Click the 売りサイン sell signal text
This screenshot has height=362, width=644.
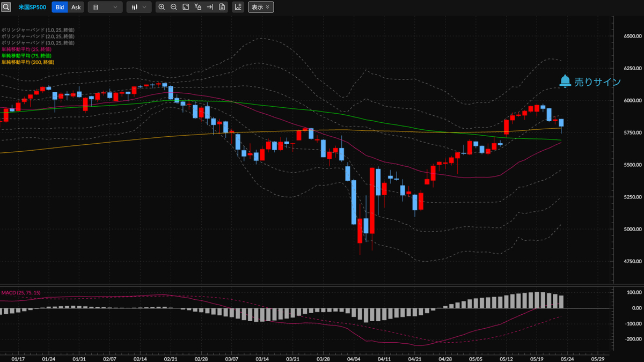coord(598,82)
